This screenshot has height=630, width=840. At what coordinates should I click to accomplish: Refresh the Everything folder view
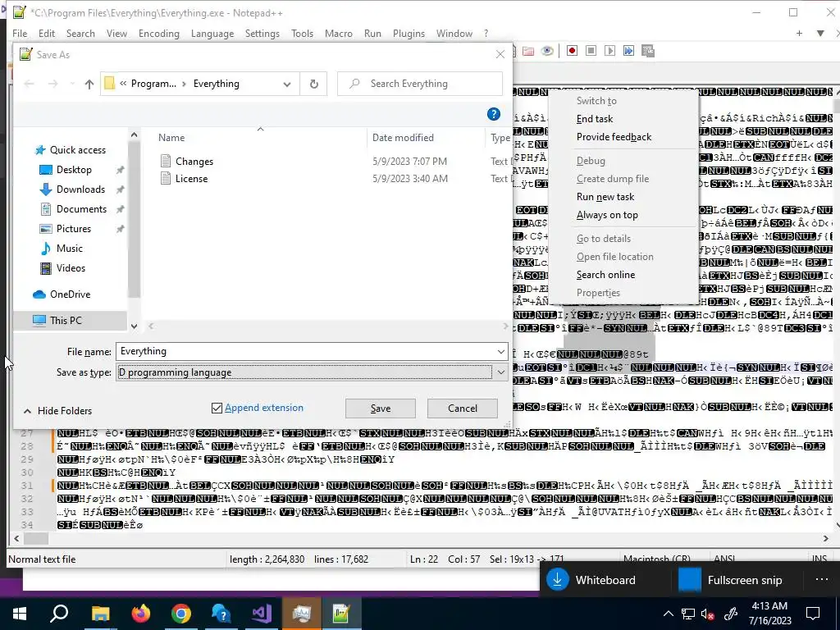pyautogui.click(x=314, y=84)
